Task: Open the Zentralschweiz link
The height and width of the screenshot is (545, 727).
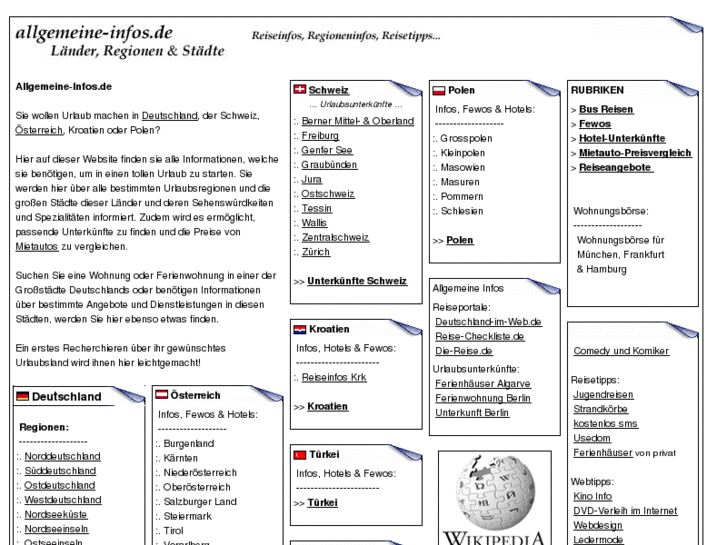Action: coord(335,237)
